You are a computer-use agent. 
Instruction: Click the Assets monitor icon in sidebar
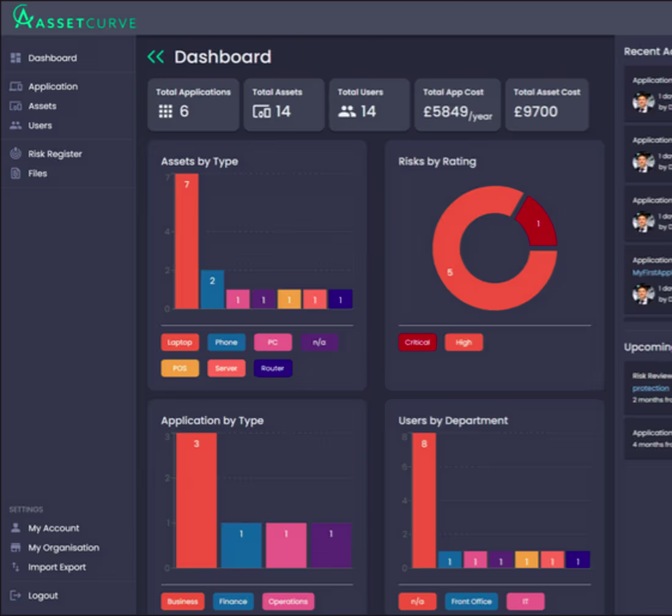point(14,106)
